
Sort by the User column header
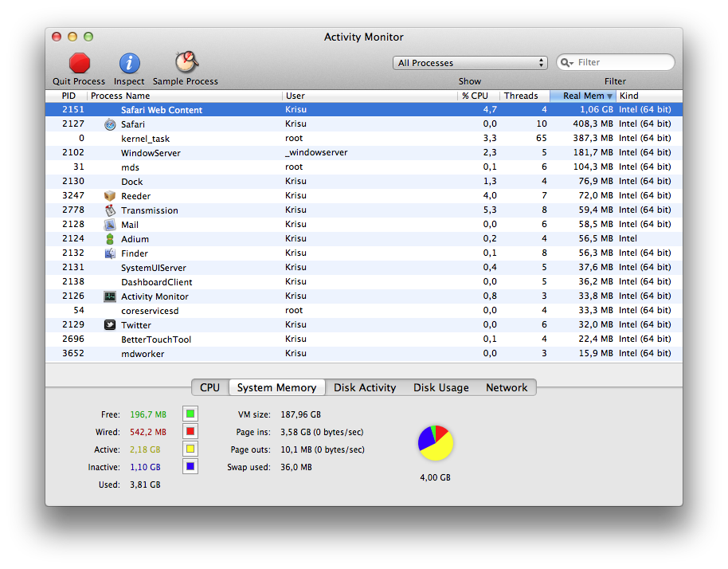(x=370, y=96)
